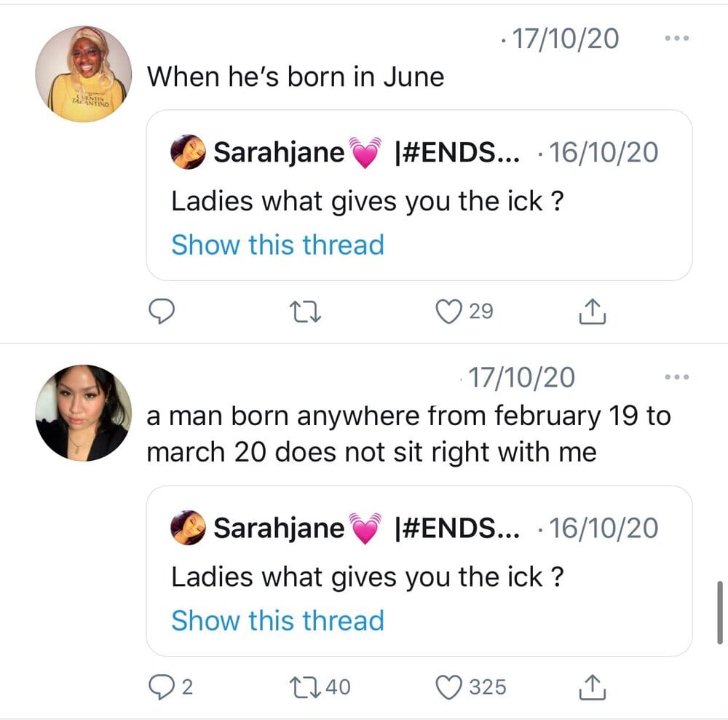Like the tweet with 29 likes
The width and height of the screenshot is (728, 720).
(464, 311)
